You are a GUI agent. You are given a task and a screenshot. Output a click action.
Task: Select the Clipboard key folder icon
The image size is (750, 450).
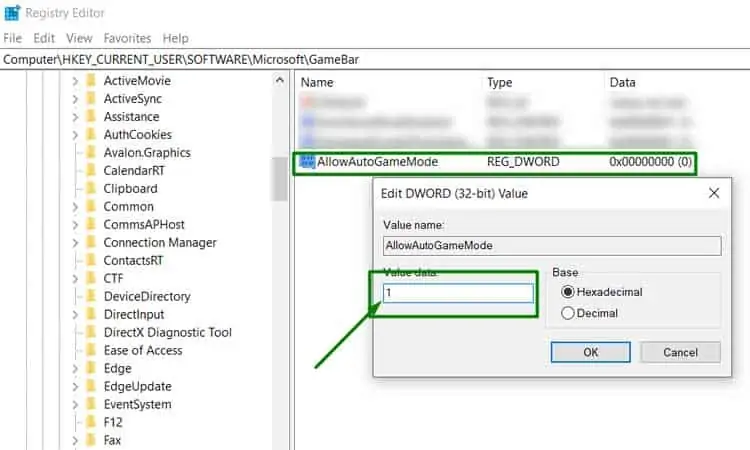90,188
